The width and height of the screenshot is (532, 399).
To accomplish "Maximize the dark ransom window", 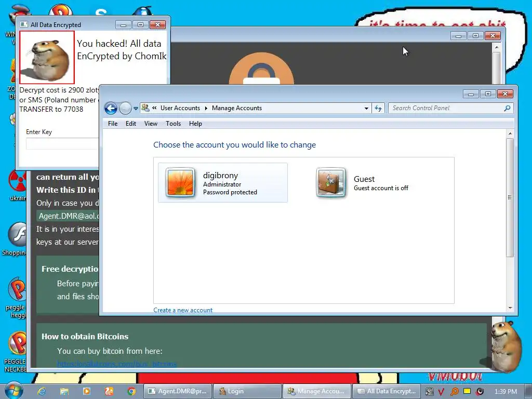I will click(475, 36).
